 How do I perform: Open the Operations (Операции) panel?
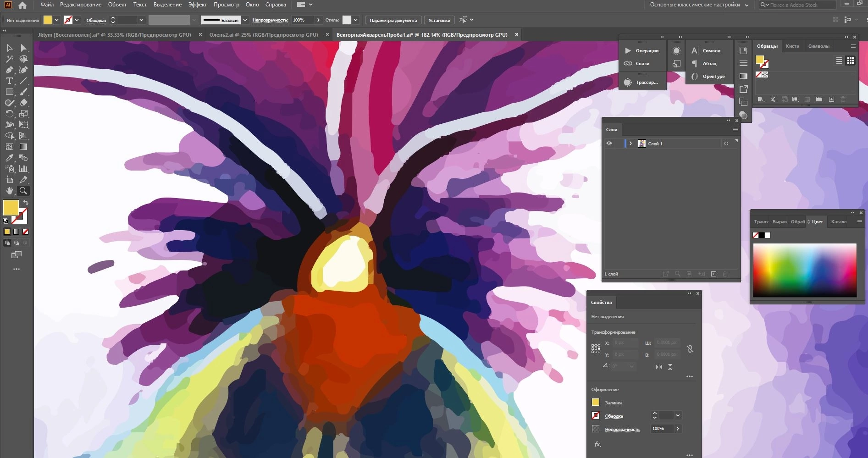[642, 50]
